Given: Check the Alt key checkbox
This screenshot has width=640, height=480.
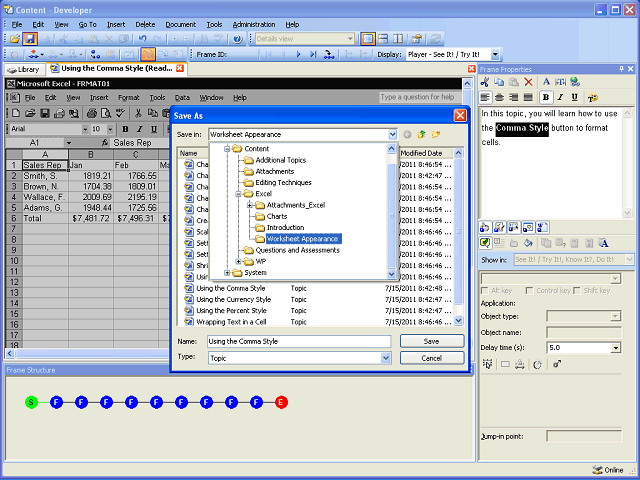Looking at the screenshot, I should pos(485,291).
